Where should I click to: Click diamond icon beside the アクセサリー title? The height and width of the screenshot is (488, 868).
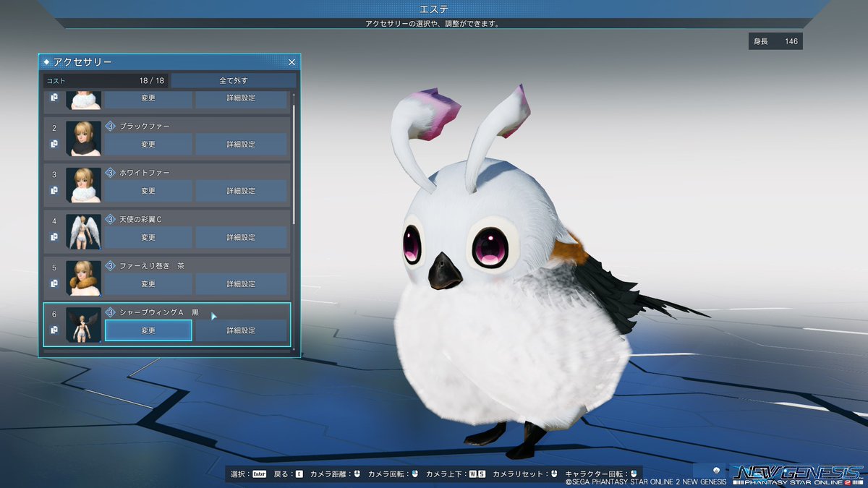47,62
